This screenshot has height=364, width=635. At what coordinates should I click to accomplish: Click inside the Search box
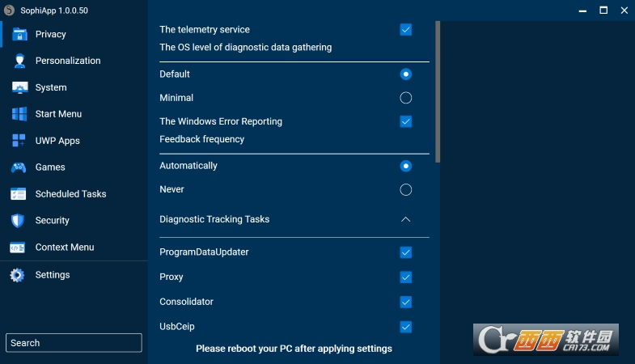74,343
